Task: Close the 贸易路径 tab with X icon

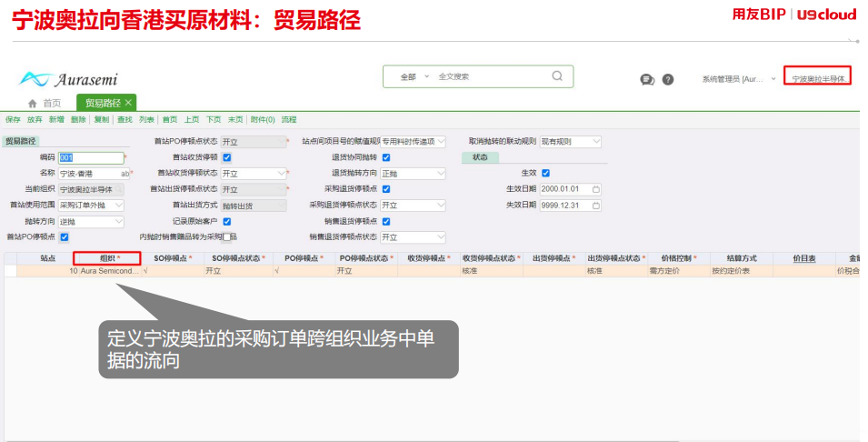Action: click(x=128, y=103)
